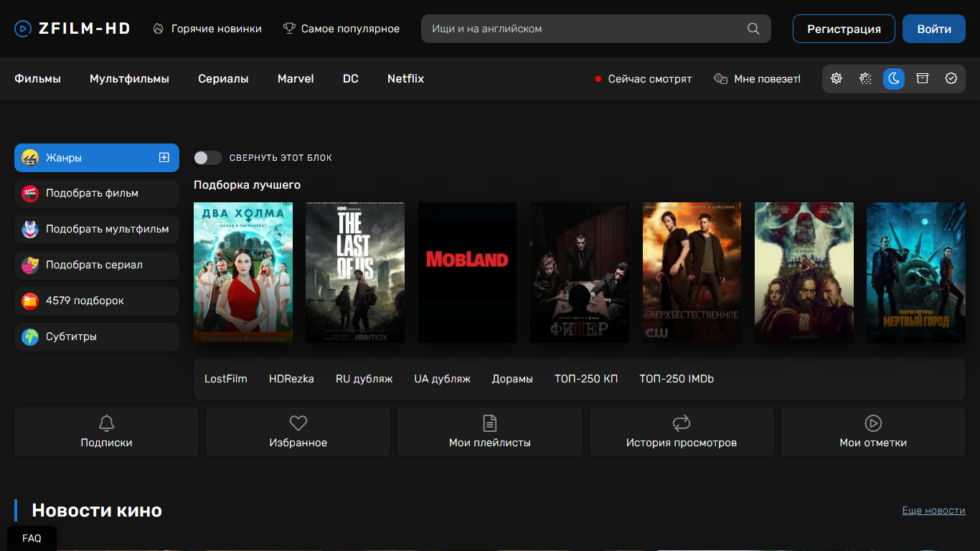Open the skull tower movie poster
Viewport: 980px width, 551px height.
coord(804,273)
